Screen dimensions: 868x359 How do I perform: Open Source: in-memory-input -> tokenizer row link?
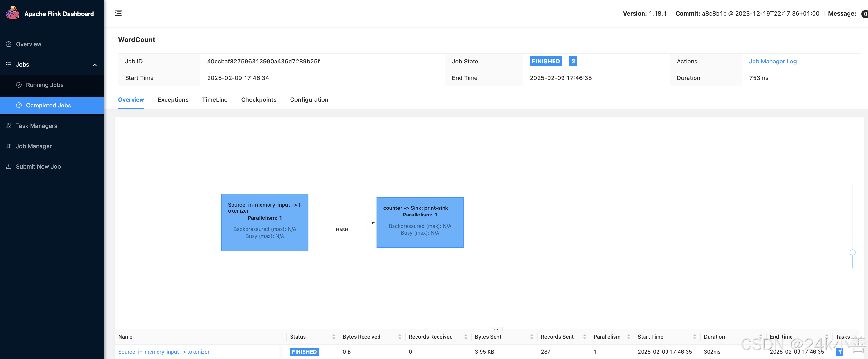(x=164, y=352)
